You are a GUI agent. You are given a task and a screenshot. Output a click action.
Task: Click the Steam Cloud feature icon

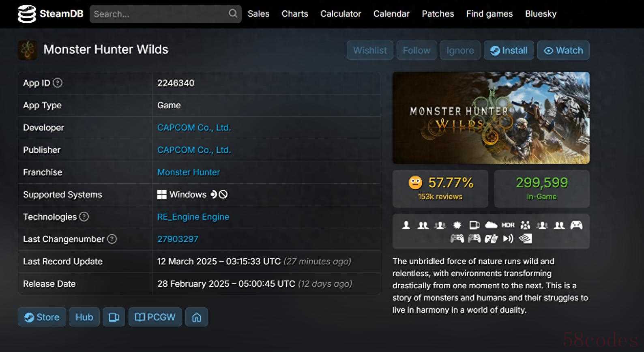pyautogui.click(x=491, y=225)
